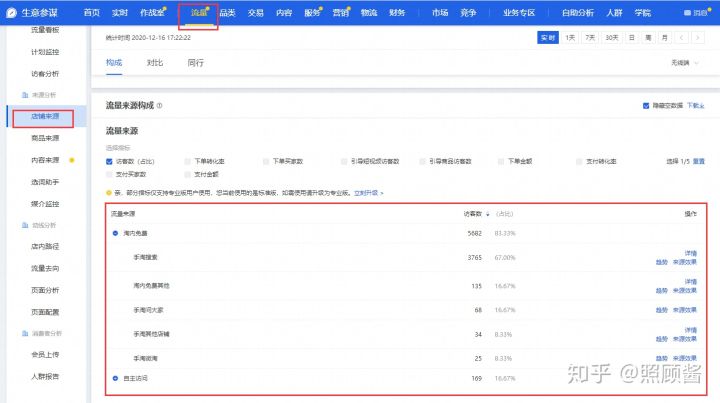720x403 pixels.
Task: Open 流量看板 in sidebar
Action: pyautogui.click(x=45, y=30)
